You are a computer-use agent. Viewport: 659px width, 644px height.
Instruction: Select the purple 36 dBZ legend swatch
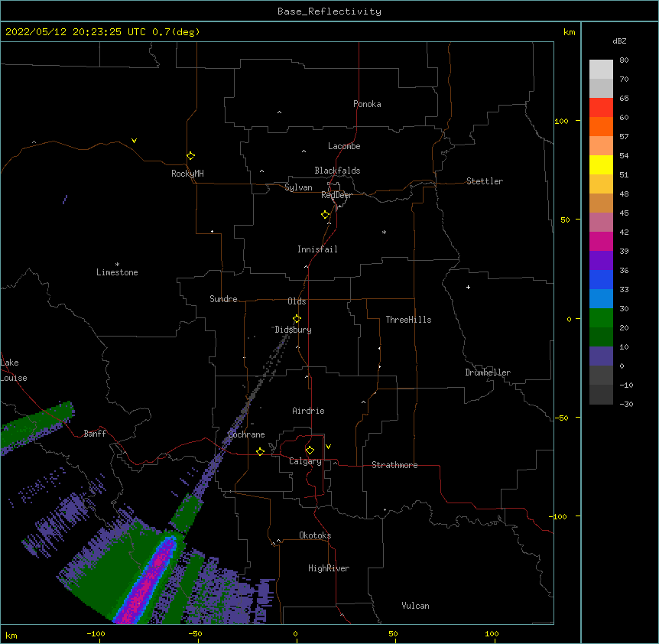pyautogui.click(x=601, y=261)
